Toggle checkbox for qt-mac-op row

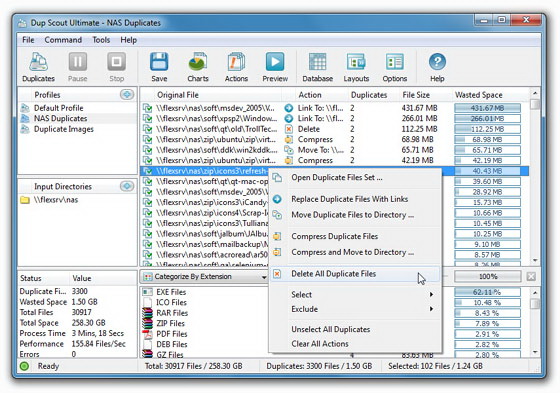(x=147, y=181)
